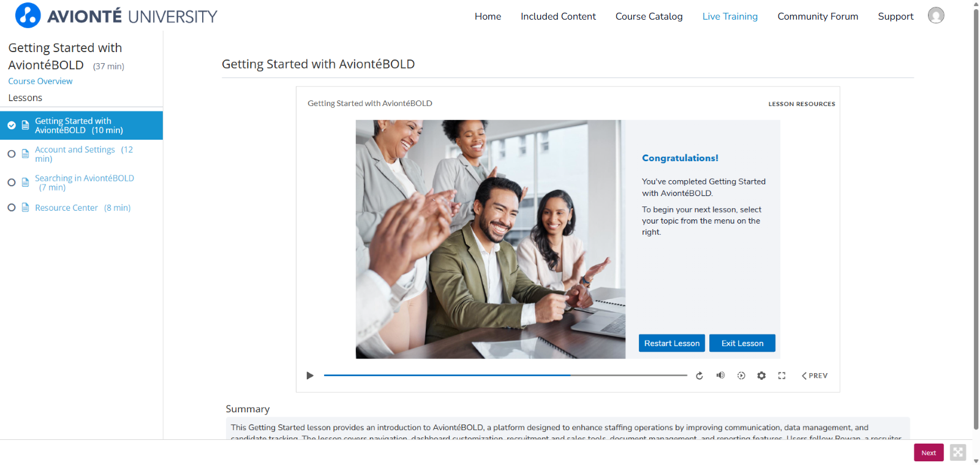Open Resource Center lesson
This screenshot has width=980, height=465.
pos(83,208)
